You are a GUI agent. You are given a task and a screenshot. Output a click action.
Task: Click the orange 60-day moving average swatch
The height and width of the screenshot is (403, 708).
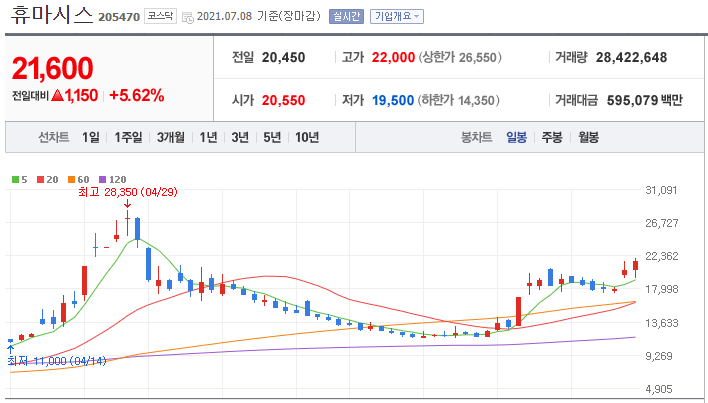71,180
